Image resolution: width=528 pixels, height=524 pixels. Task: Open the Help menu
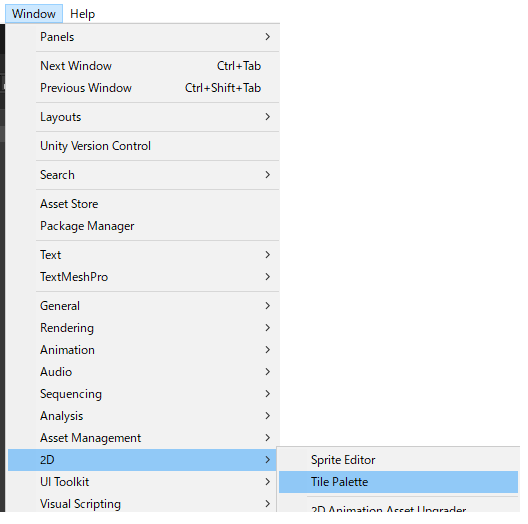point(82,14)
